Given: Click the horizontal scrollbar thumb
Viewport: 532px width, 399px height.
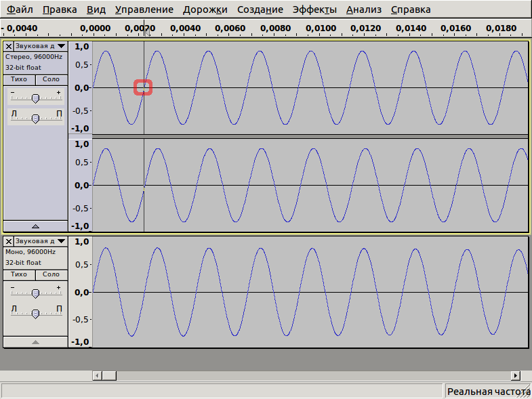Looking at the screenshot, I should [109, 375].
